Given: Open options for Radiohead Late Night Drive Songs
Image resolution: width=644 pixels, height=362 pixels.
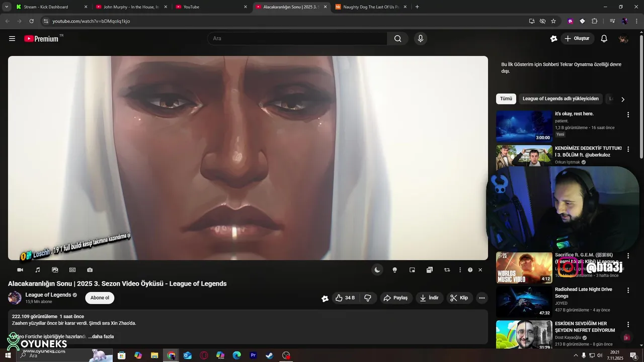Looking at the screenshot, I should pos(628,290).
